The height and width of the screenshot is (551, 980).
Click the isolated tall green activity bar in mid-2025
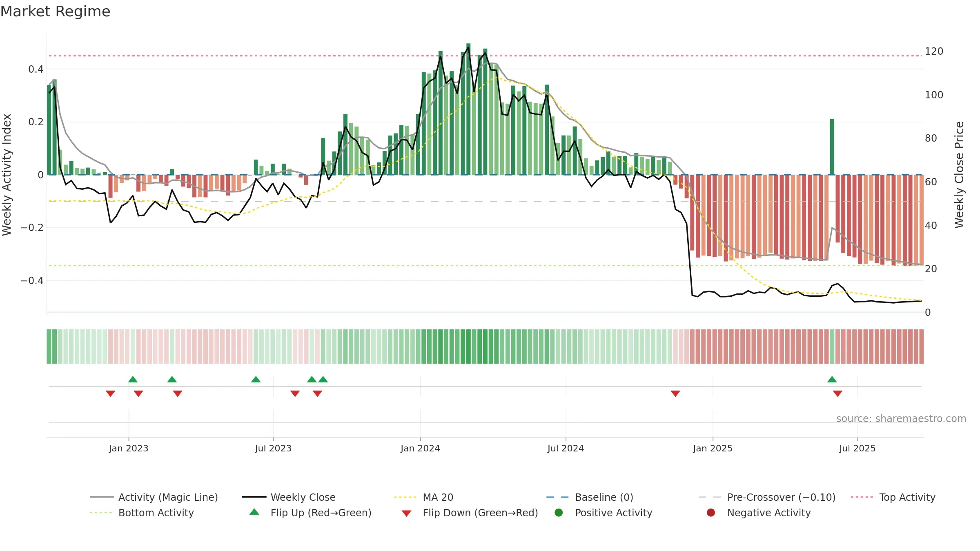point(832,147)
